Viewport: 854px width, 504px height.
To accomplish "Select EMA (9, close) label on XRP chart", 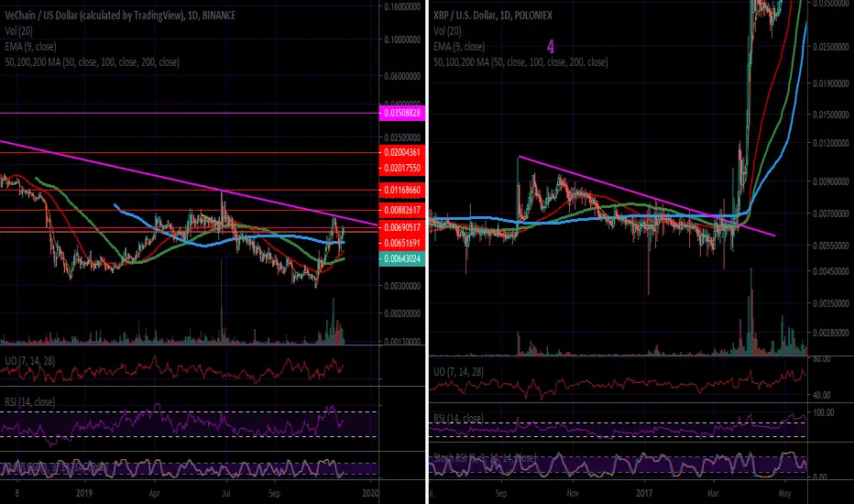I will tap(459, 47).
